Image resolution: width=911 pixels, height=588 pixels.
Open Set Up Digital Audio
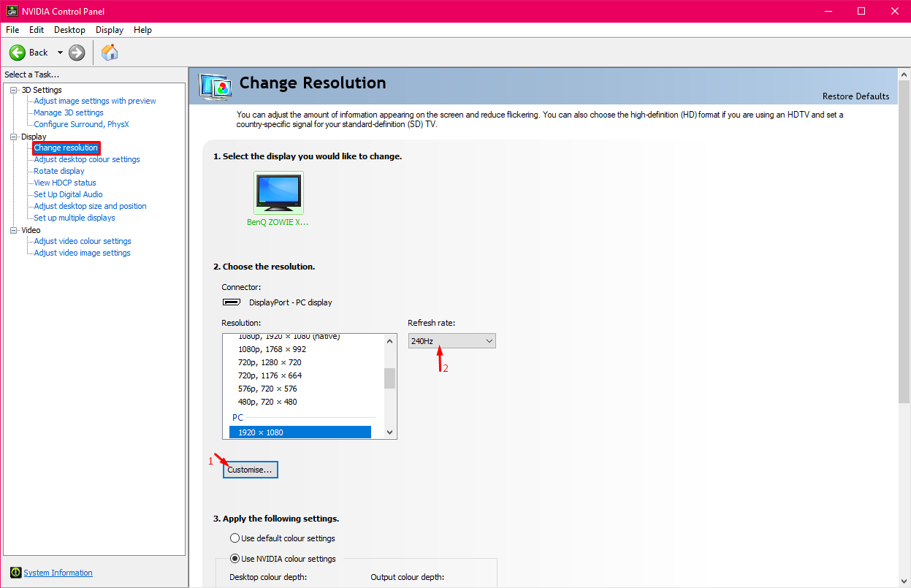click(x=69, y=194)
